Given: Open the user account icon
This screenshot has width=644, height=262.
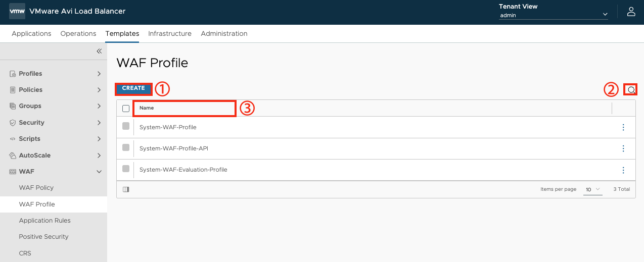Looking at the screenshot, I should (x=631, y=12).
